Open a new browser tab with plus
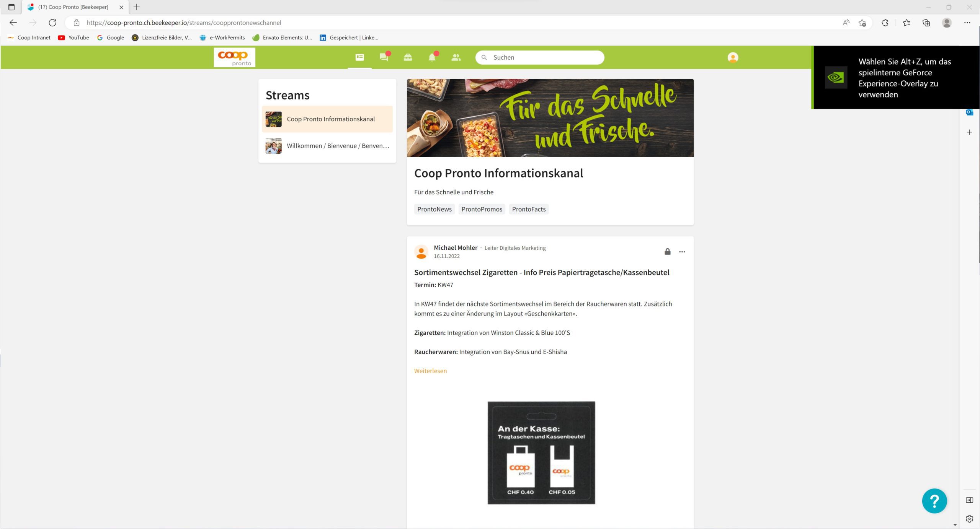This screenshot has height=529, width=980. pyautogui.click(x=137, y=7)
